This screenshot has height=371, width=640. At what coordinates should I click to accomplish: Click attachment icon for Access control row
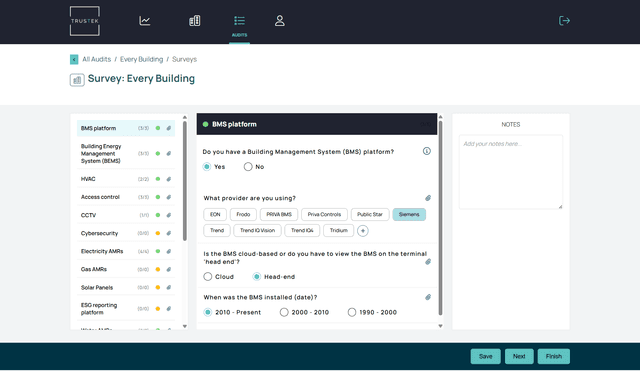point(169,197)
